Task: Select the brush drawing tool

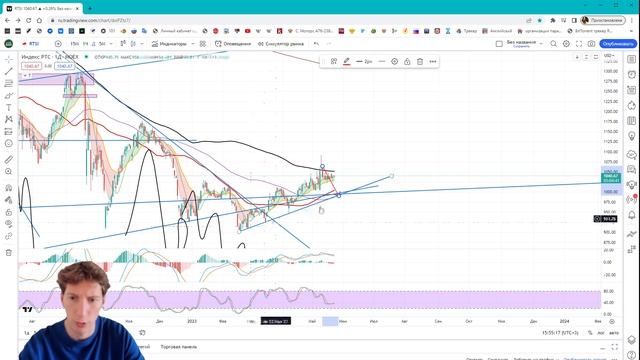Action: coord(8,96)
